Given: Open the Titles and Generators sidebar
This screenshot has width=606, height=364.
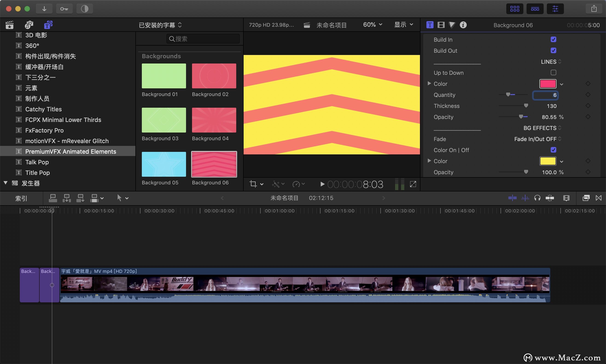Looking at the screenshot, I should click(48, 25).
